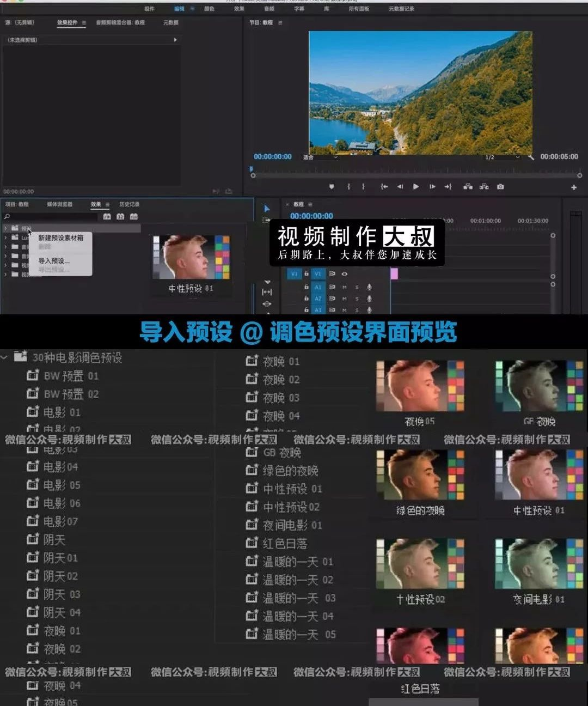588x706 pixels.
Task: Select the Selection arrow tool in timeline
Action: 267,209
